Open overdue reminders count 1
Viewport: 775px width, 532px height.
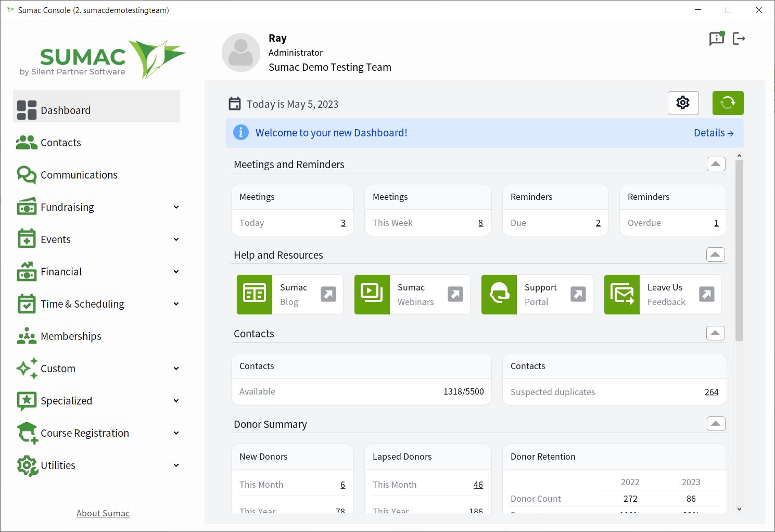tap(716, 223)
